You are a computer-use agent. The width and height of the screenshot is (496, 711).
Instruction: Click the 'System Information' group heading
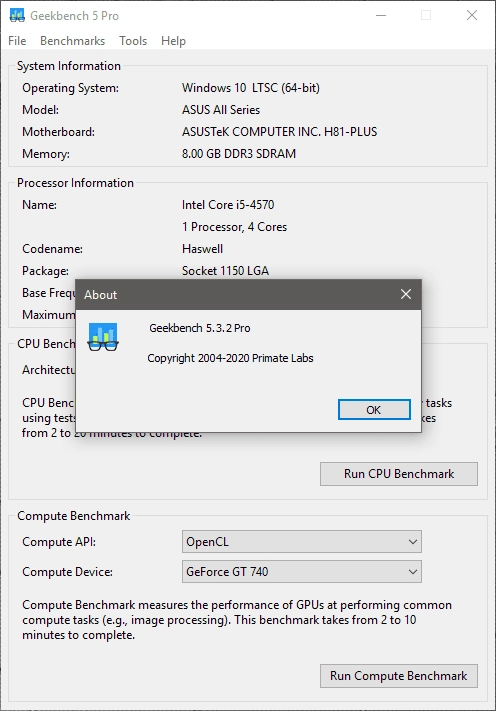click(69, 66)
